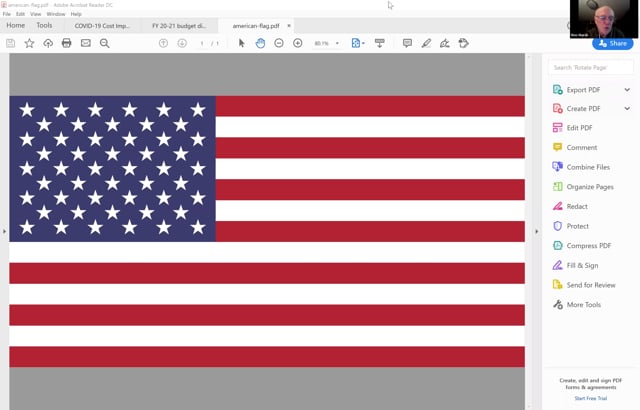This screenshot has height=410, width=640.
Task: Switch to FY 20-21 budget document tab
Action: pos(179,26)
